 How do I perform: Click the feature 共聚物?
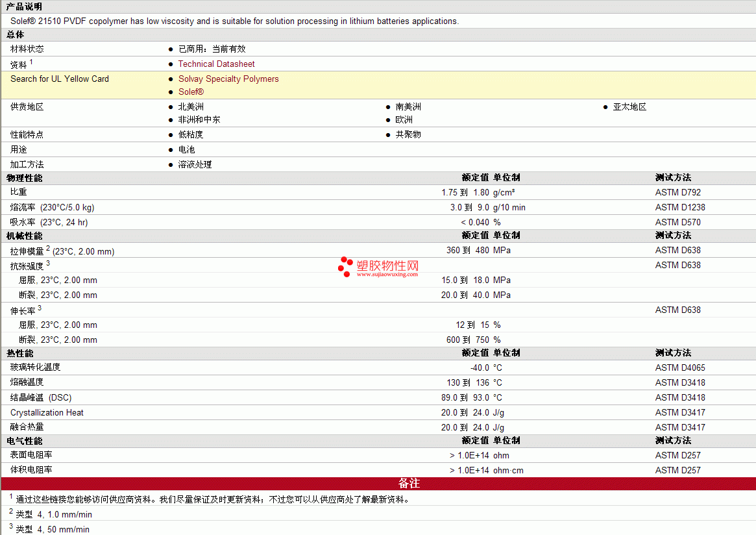point(408,134)
